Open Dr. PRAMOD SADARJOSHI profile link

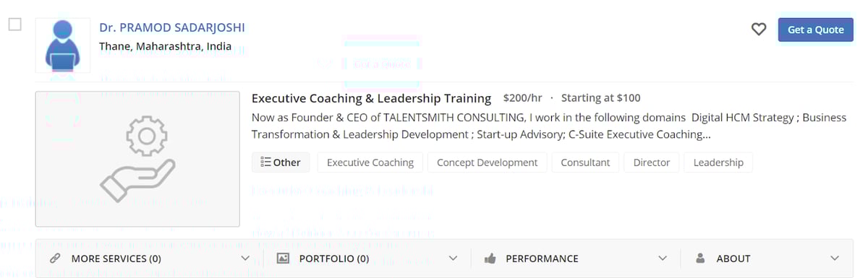point(172,27)
